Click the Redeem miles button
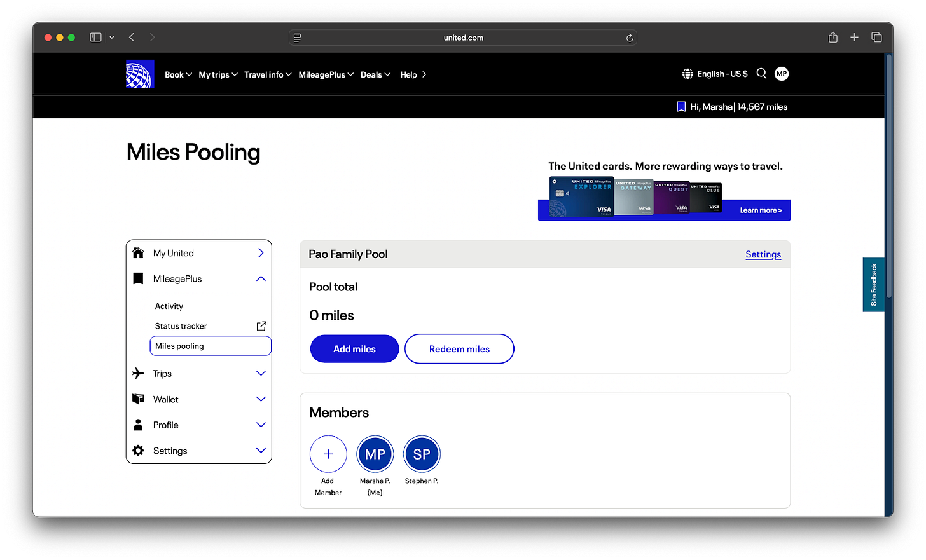Screen dimensions: 926x560 [459, 349]
